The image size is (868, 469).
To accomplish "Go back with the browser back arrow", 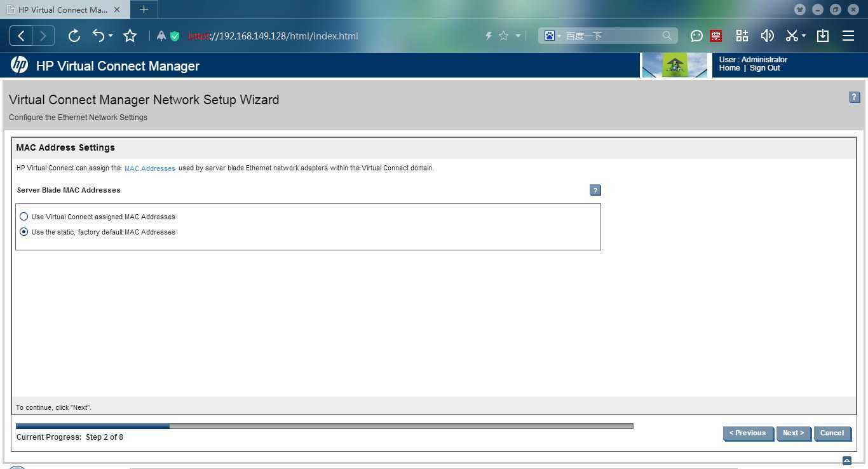I will pos(21,36).
